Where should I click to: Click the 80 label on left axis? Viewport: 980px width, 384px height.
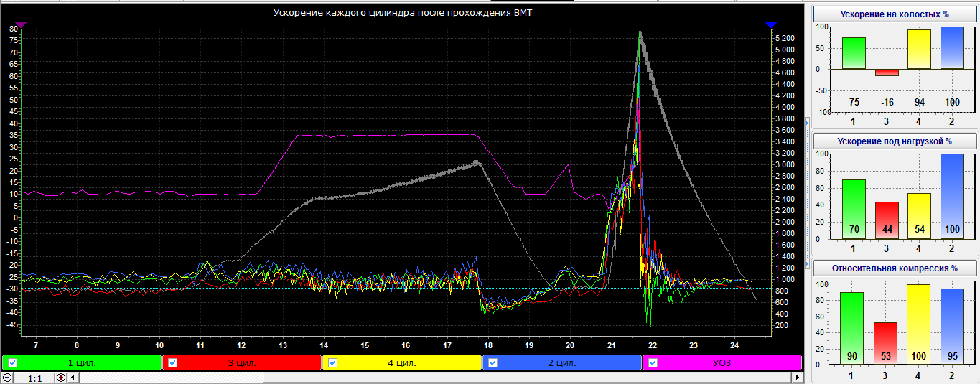click(13, 29)
